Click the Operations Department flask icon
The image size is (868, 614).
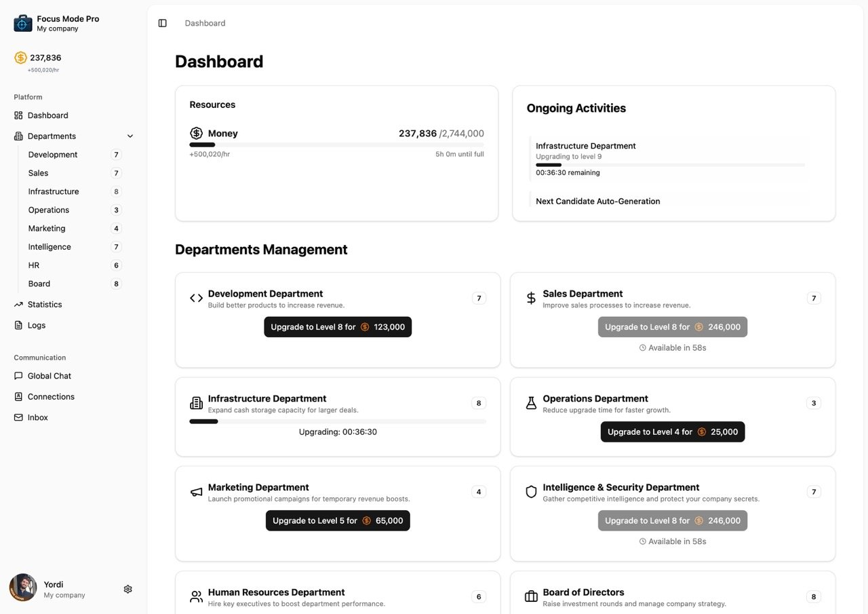tap(531, 403)
